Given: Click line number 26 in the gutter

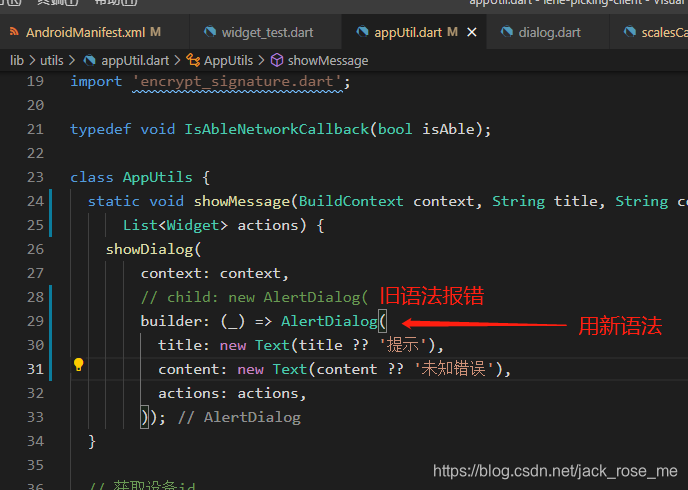Looking at the screenshot, I should 35,249.
